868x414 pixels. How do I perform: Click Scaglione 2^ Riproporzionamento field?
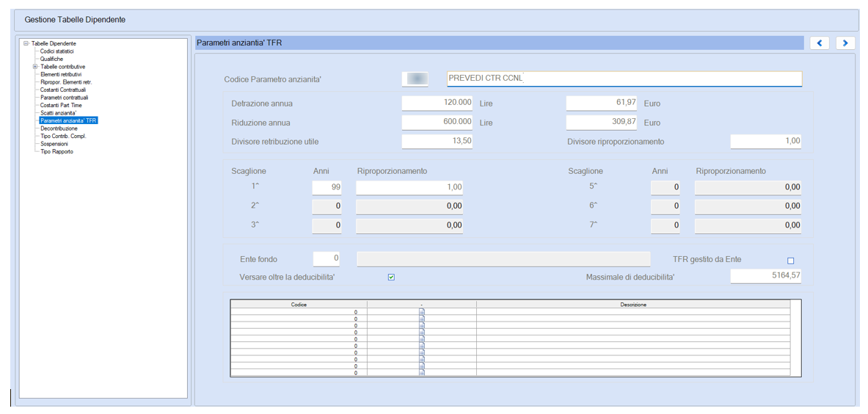click(409, 206)
